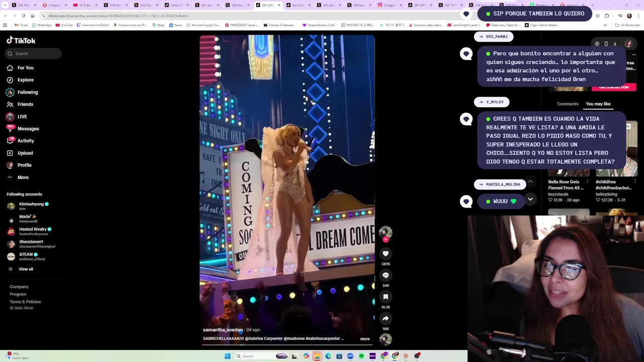Switch to the Instagram browser tab

[x=389, y=5]
